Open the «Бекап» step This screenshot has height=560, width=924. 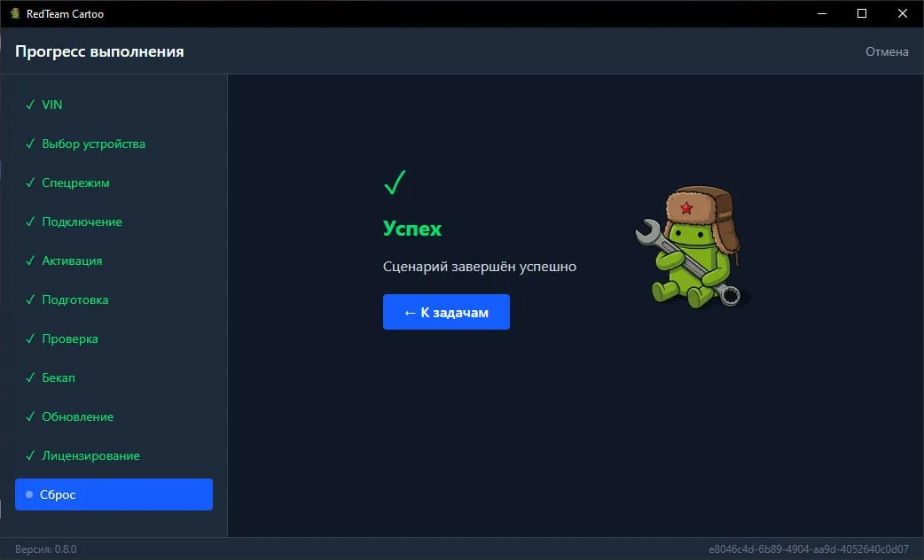114,377
